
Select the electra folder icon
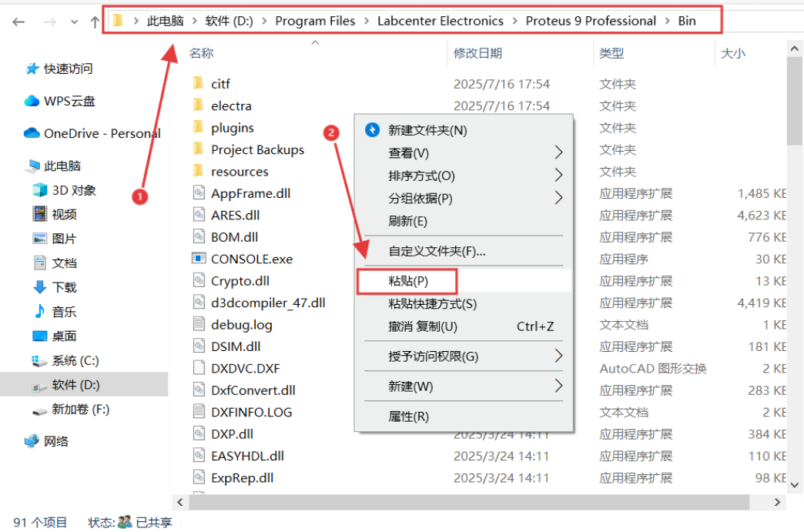[198, 105]
